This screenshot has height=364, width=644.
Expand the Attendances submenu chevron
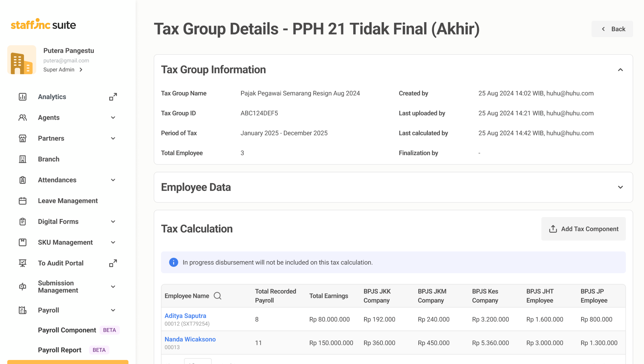coord(113,180)
